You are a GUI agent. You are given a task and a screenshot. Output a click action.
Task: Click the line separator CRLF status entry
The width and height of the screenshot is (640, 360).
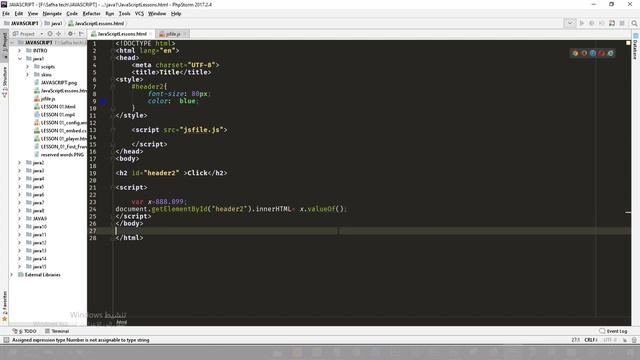coord(591,340)
